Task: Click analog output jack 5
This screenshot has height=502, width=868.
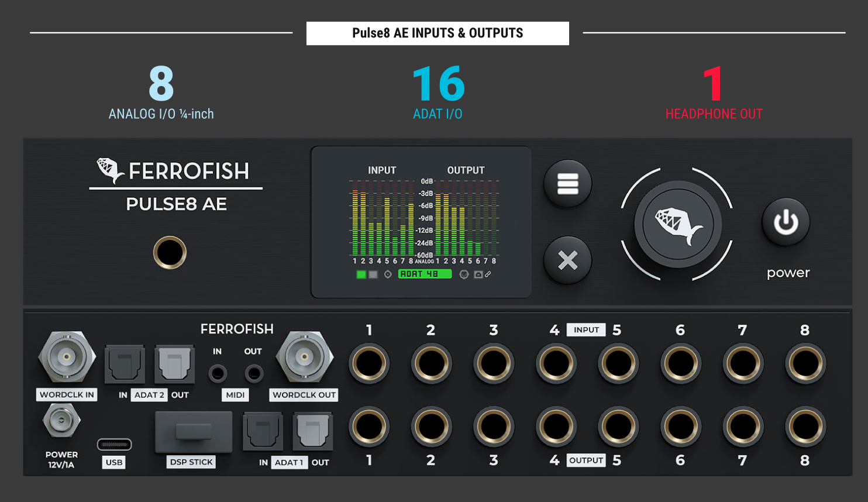Action: point(618,427)
